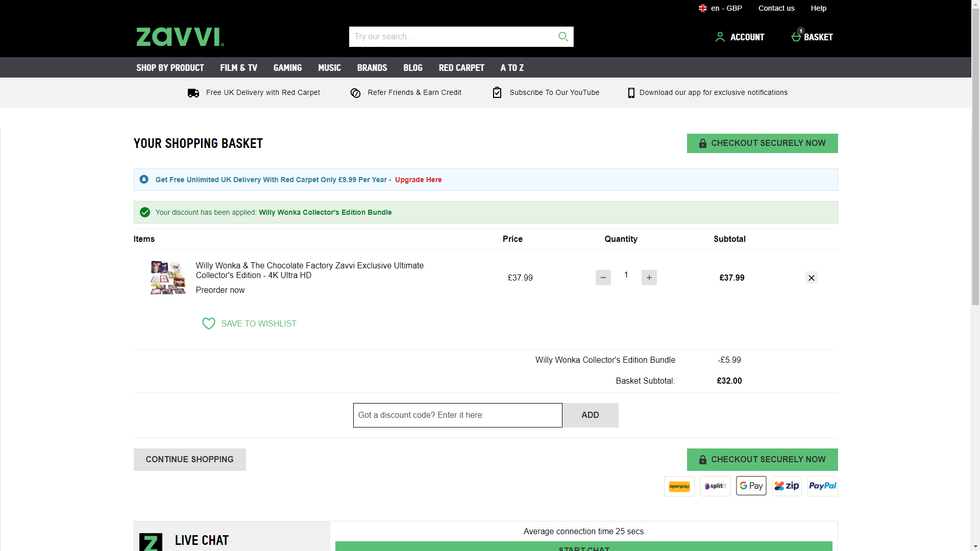Select the Openpay payment icon
This screenshot has height=551, width=980.
tap(679, 486)
